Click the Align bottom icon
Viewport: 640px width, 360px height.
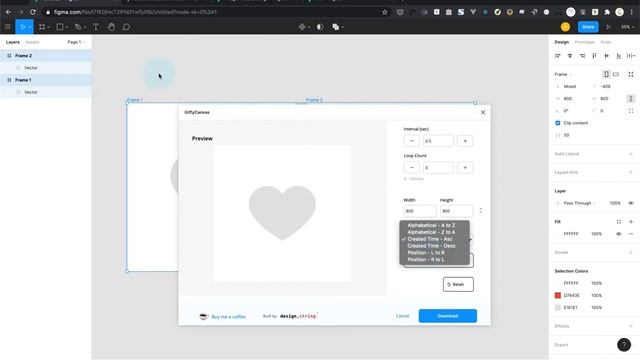619,56
